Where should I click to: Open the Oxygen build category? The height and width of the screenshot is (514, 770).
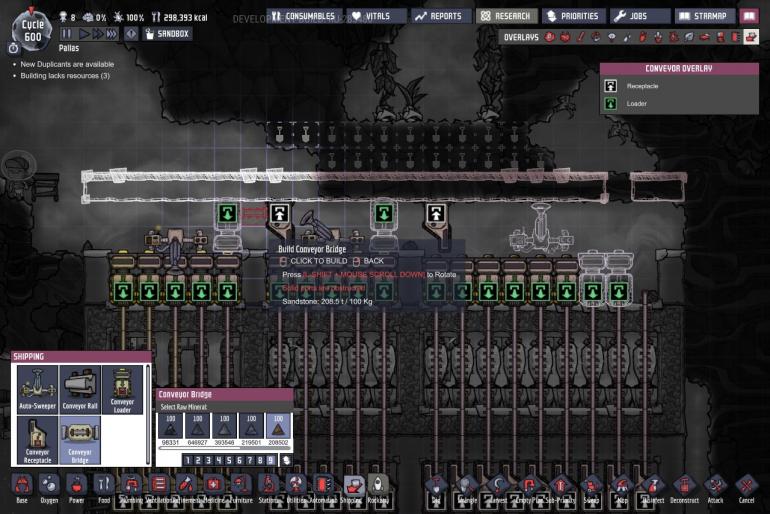[x=49, y=488]
